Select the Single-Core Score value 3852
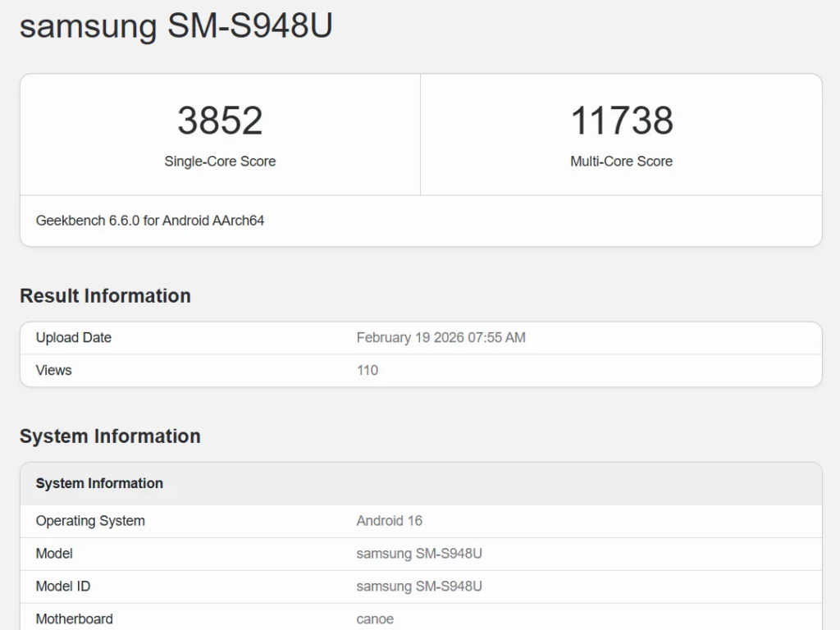The image size is (840, 630). (220, 121)
